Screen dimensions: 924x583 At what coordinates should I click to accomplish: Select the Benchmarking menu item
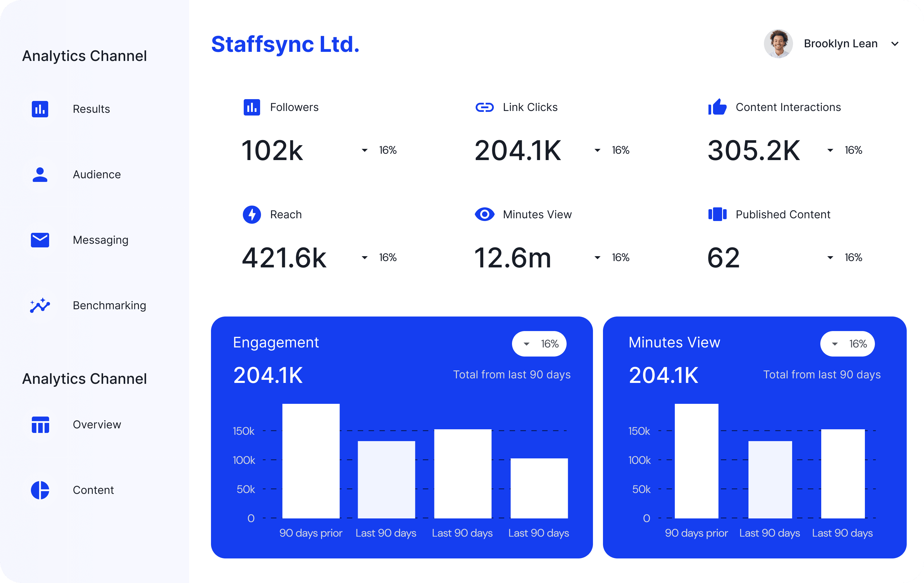[109, 306]
